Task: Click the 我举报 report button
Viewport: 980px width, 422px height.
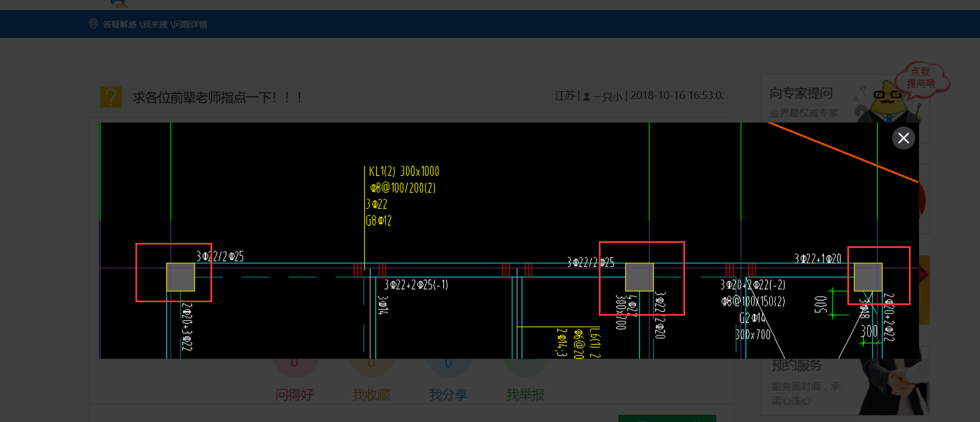Action: [525, 395]
